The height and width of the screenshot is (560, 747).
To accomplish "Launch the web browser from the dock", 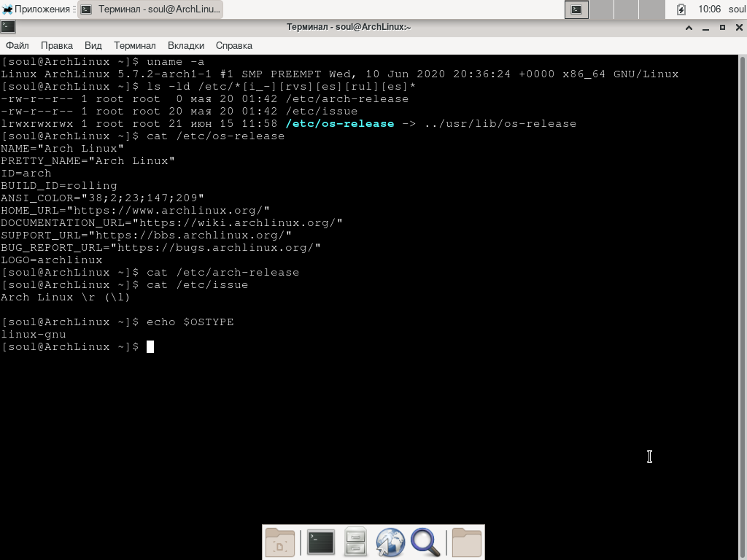I will [x=390, y=542].
